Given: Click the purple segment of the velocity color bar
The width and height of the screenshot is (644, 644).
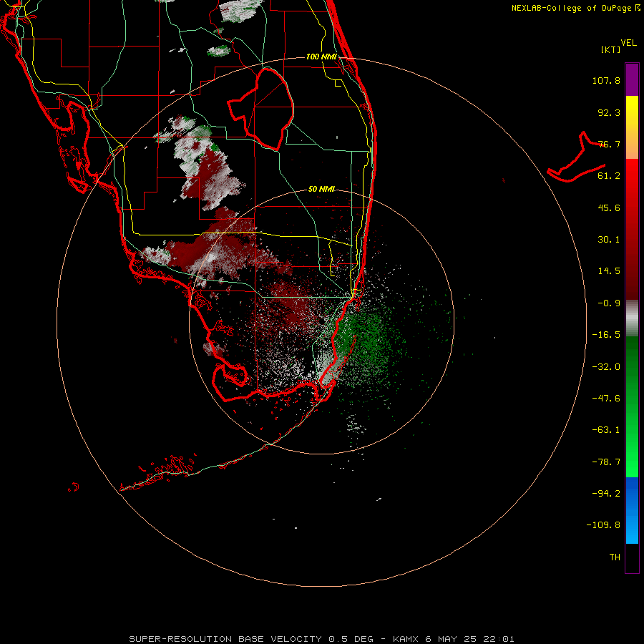Looking at the screenshot, I should [632, 79].
